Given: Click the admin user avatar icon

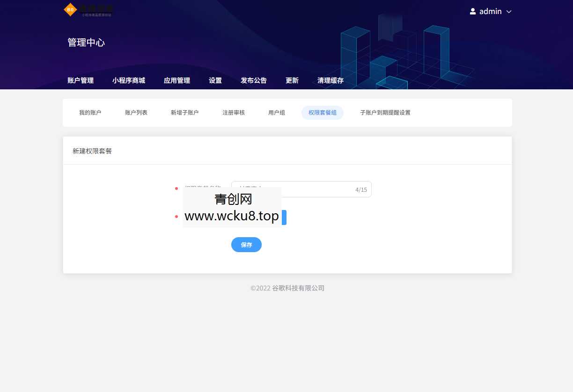Looking at the screenshot, I should click(472, 11).
